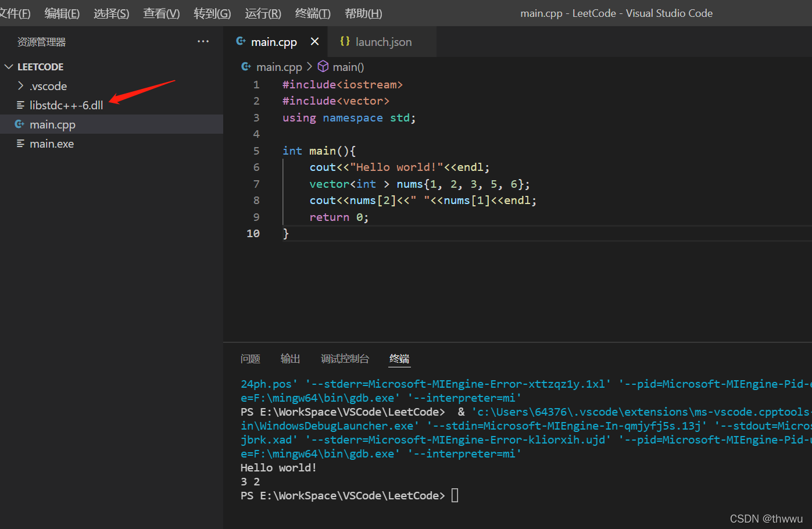
Task: Open the 帮助(H) menu
Action: click(363, 13)
